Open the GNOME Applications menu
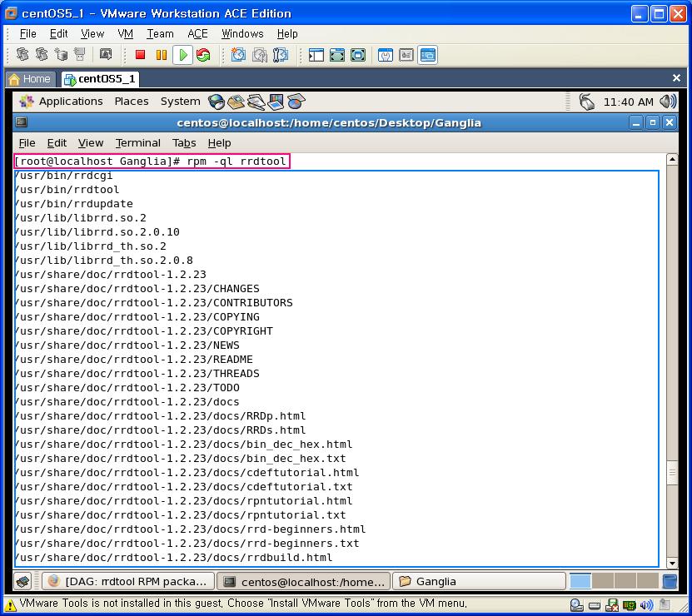This screenshot has width=692, height=616. [x=62, y=102]
